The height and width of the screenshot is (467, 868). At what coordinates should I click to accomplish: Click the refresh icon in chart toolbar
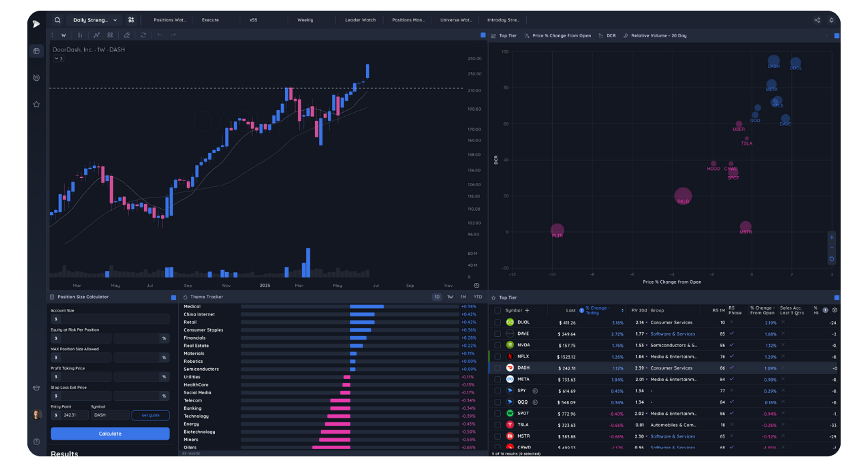click(x=143, y=35)
